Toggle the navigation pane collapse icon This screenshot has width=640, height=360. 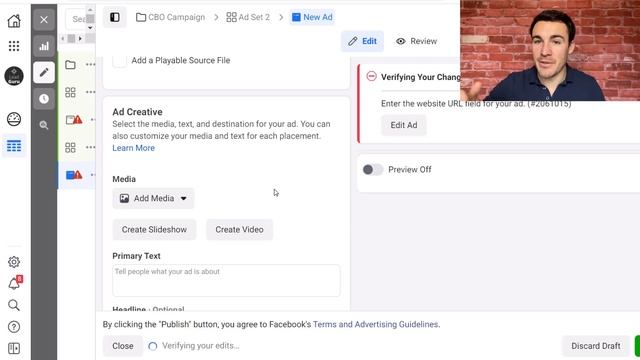115,17
